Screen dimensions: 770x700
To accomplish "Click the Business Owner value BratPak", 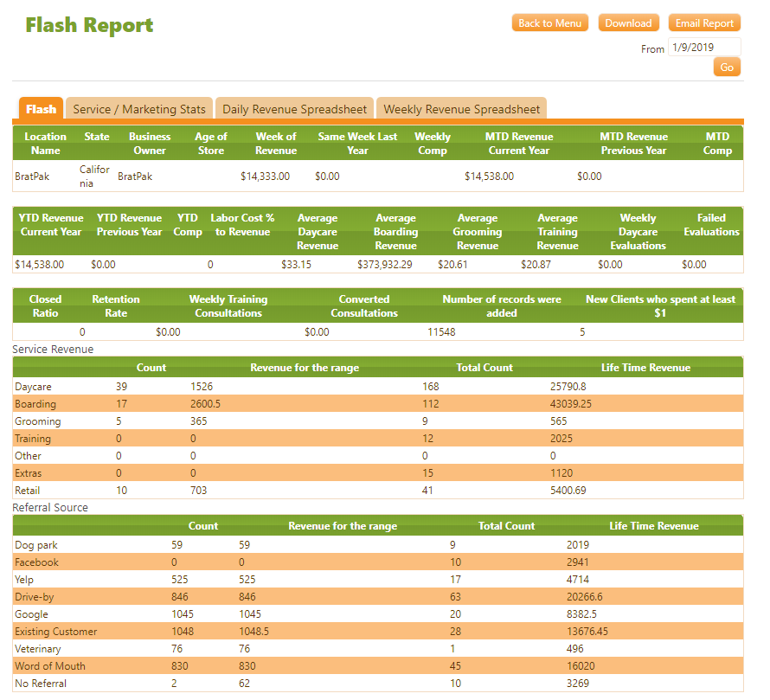I will [135, 177].
